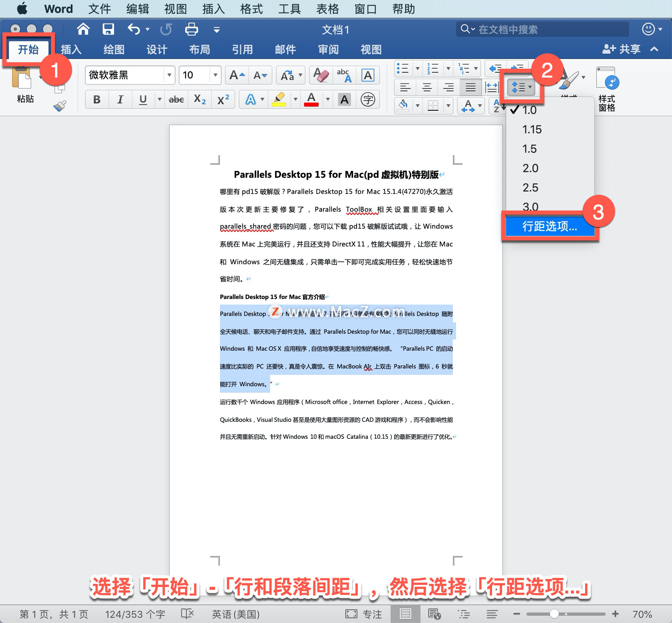Open the change case Aa dropdown
Image resolution: width=672 pixels, height=623 pixels.
291,75
